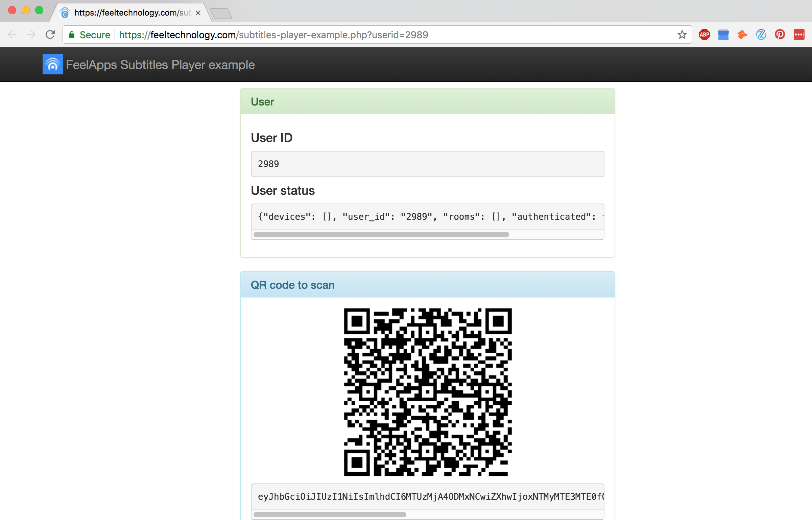Click the FeelApps logo icon in header

(52, 64)
